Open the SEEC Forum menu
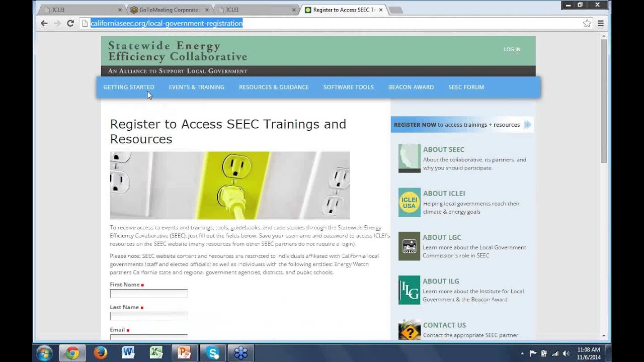This screenshot has height=362, width=644. pyautogui.click(x=466, y=87)
